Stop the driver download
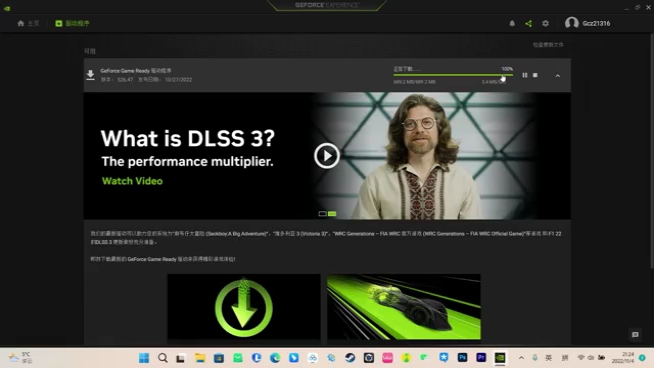 535,75
